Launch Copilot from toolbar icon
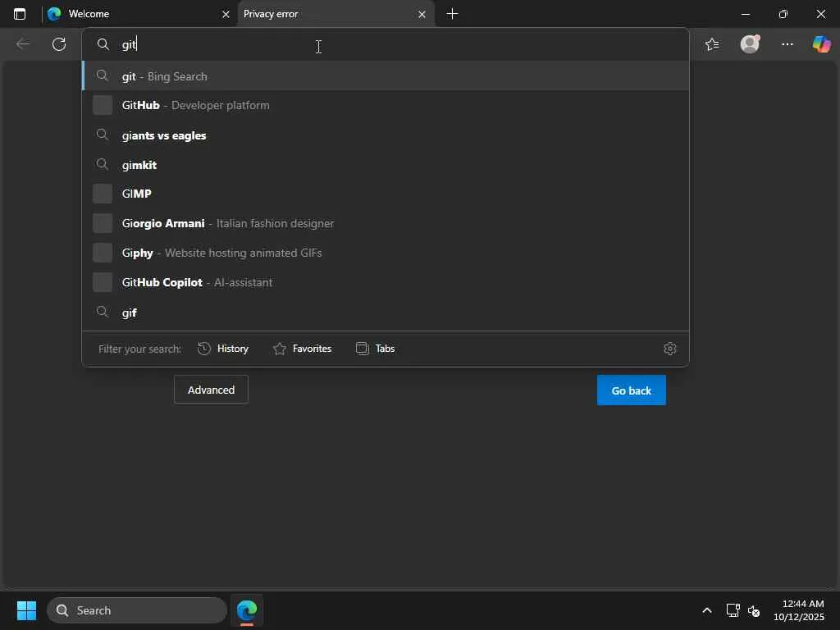 coord(821,44)
